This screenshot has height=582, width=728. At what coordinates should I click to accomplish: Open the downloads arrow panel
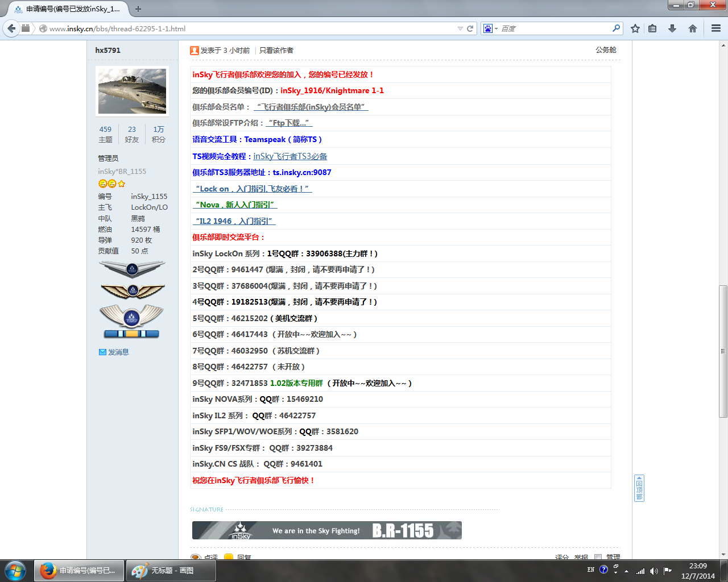coord(672,28)
